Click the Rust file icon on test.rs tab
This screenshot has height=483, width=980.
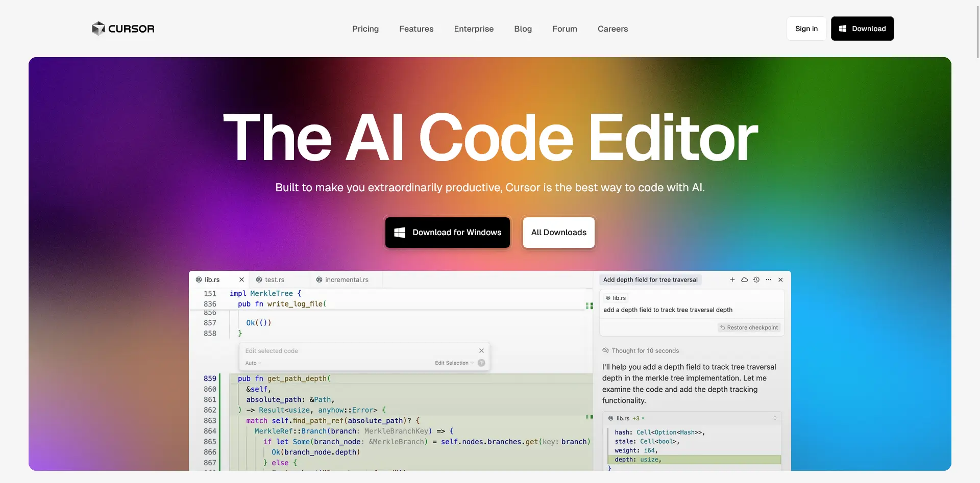click(x=259, y=279)
